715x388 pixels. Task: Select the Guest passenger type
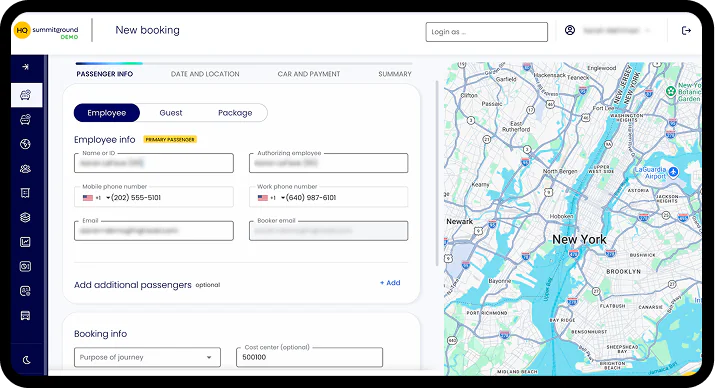pyautogui.click(x=171, y=113)
